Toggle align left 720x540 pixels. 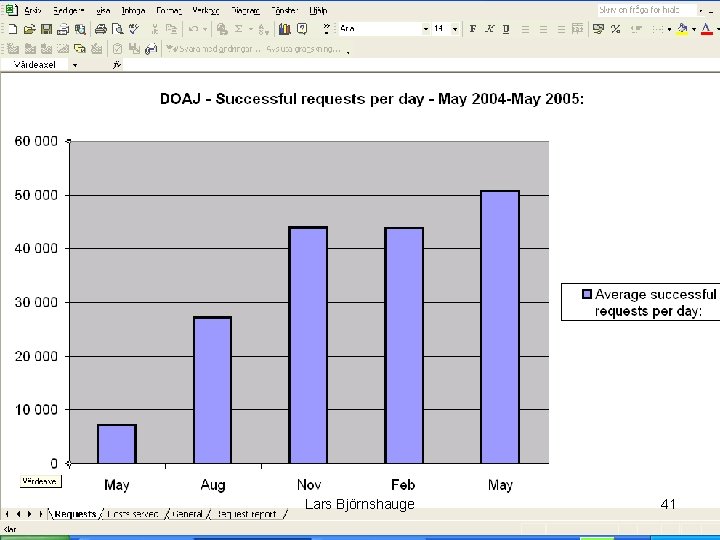[x=525, y=29]
